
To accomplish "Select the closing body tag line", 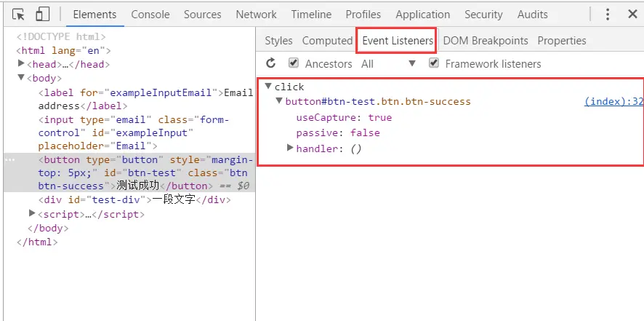I will pyautogui.click(x=48, y=228).
